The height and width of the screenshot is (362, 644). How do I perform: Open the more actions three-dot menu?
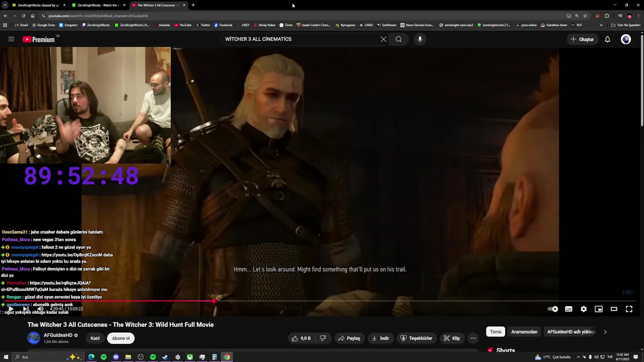(x=473, y=338)
